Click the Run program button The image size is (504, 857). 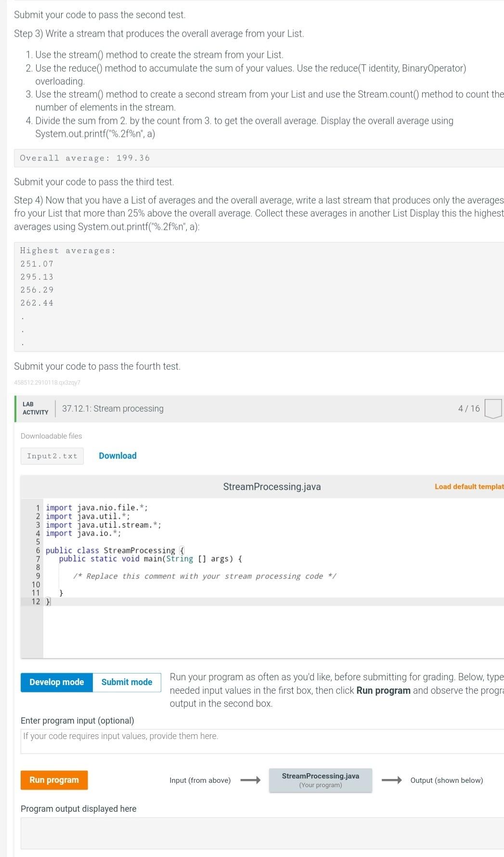(x=54, y=780)
